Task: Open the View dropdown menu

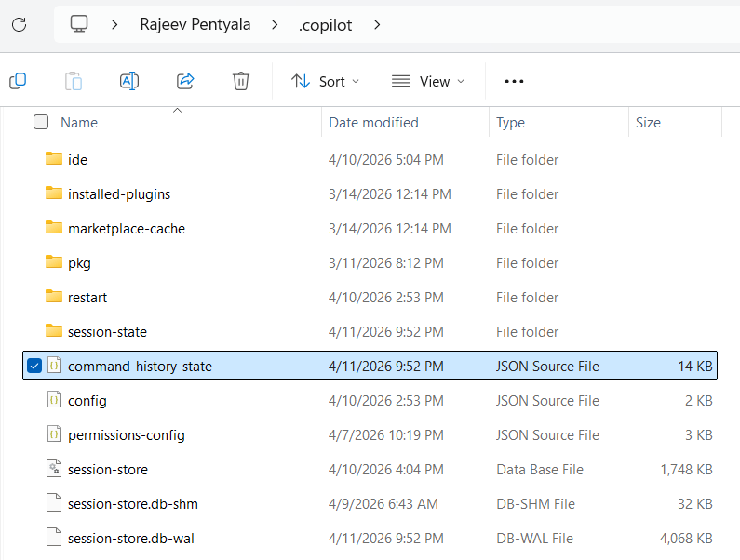Action: (428, 81)
